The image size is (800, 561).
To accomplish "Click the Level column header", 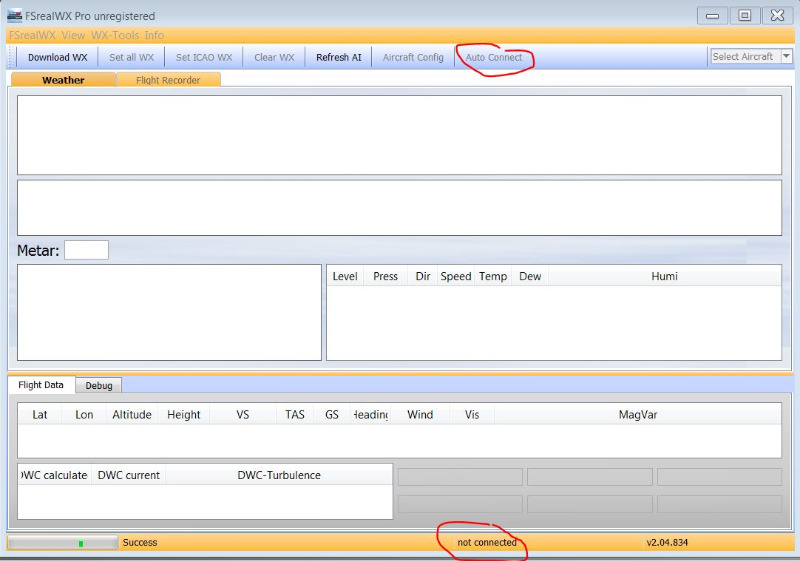I will [345, 276].
